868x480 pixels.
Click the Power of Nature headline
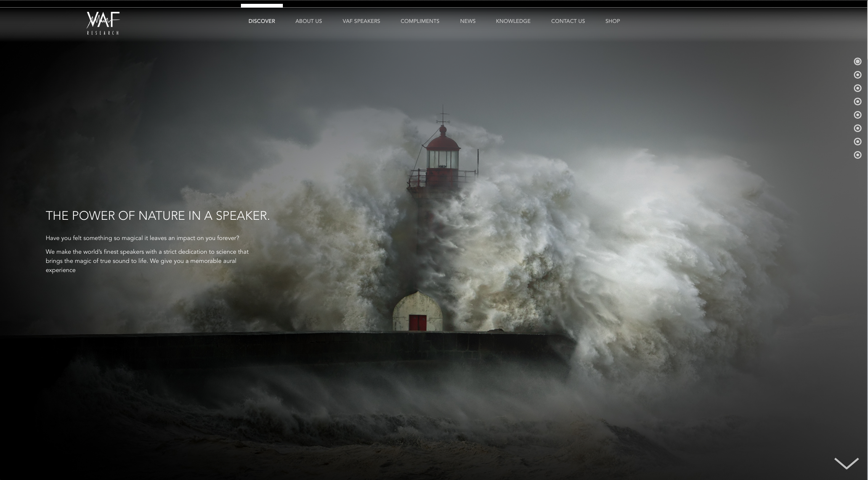[x=157, y=216]
